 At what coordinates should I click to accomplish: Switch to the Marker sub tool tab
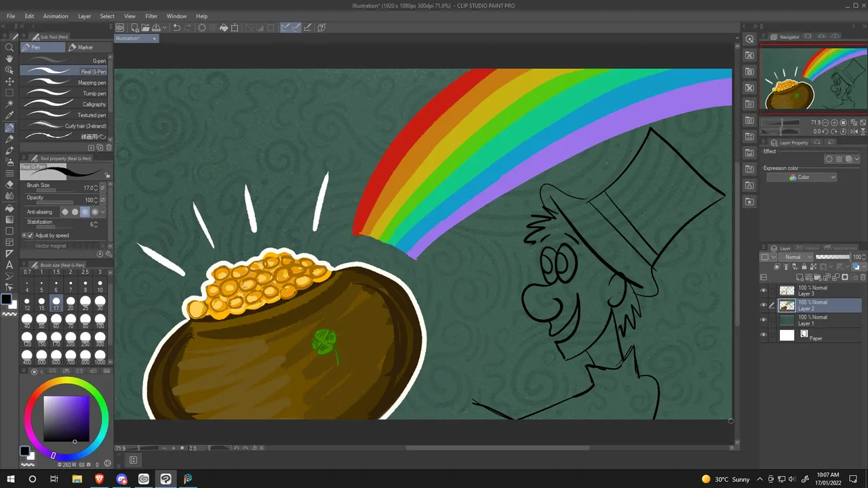[x=85, y=47]
